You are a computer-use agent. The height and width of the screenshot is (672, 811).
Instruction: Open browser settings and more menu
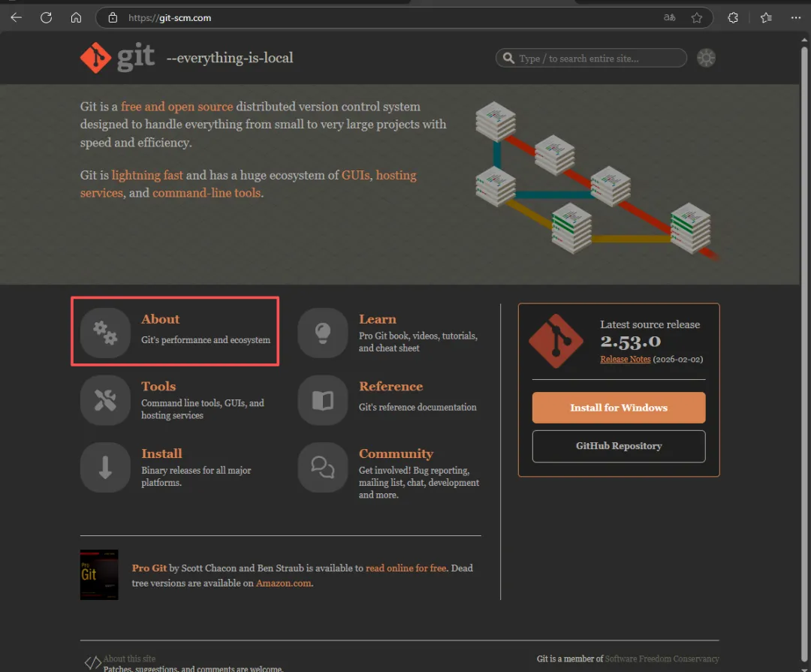[x=795, y=17]
